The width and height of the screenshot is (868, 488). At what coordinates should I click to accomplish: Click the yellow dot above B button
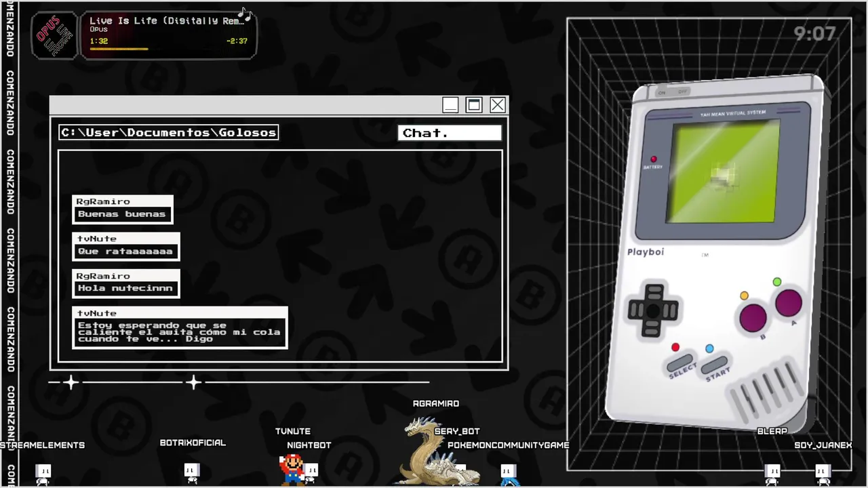click(x=744, y=296)
